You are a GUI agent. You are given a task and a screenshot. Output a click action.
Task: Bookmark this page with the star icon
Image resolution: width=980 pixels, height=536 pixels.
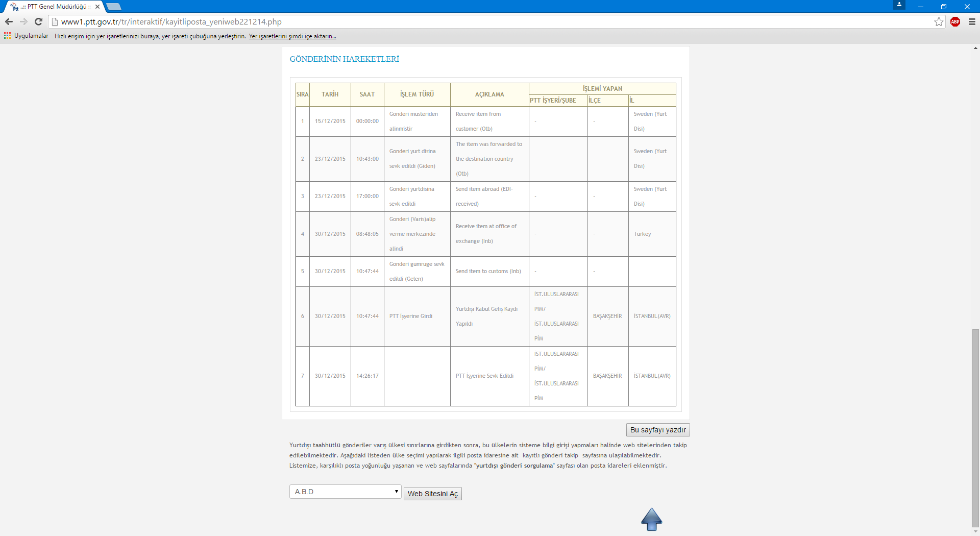click(939, 21)
